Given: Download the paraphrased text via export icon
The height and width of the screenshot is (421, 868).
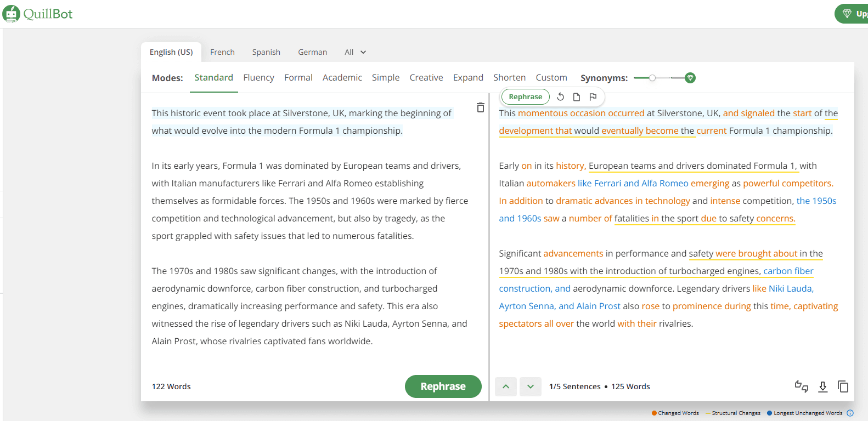Looking at the screenshot, I should tap(822, 386).
